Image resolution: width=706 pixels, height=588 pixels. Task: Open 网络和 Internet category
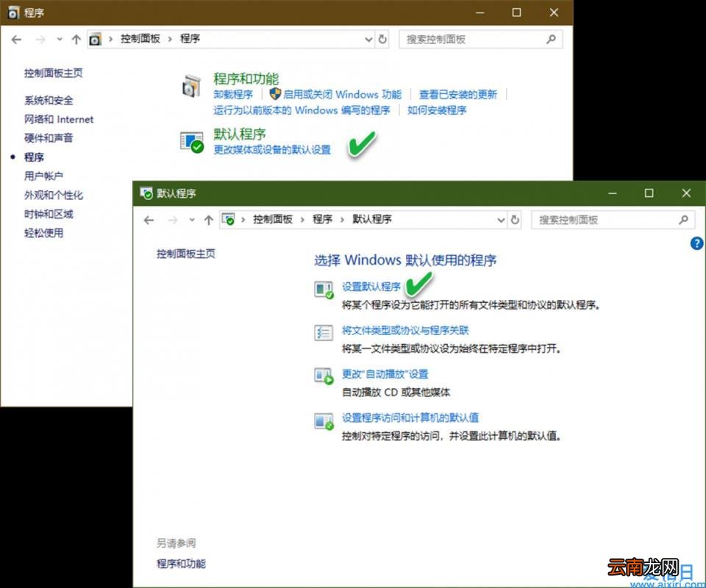click(x=59, y=119)
